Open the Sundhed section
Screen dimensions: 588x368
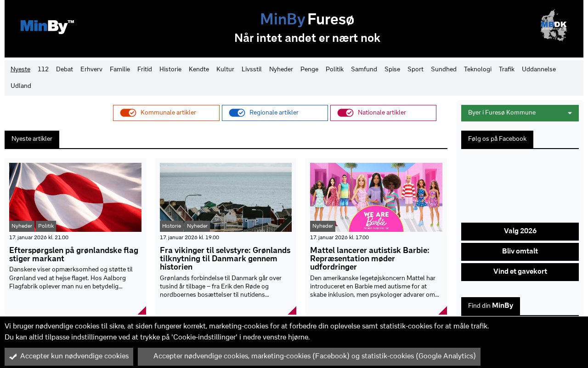[x=444, y=69]
